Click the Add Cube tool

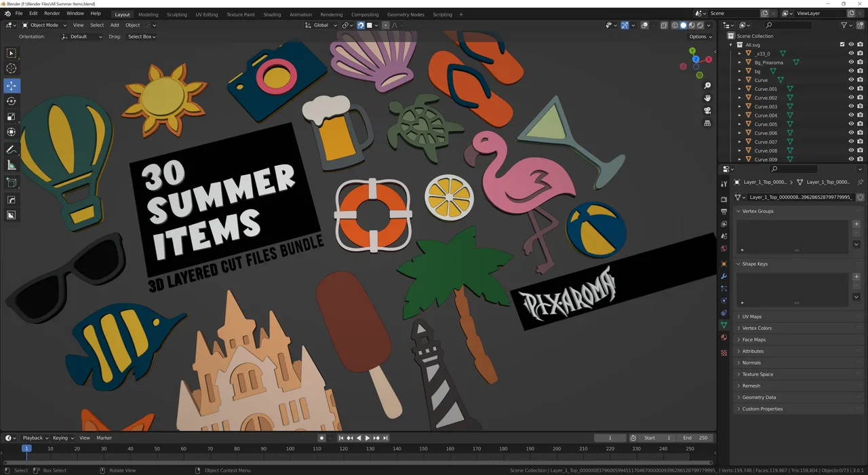click(x=12, y=183)
